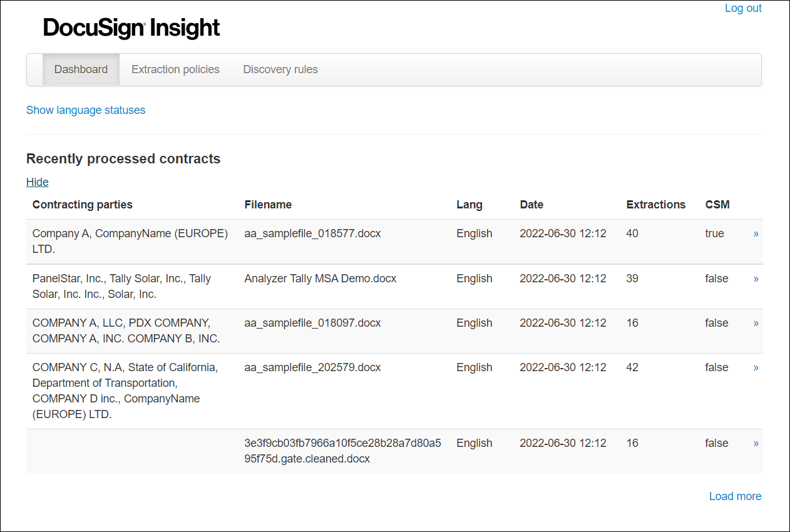The height and width of the screenshot is (532, 790).
Task: Click the CSM column header
Action: (717, 204)
